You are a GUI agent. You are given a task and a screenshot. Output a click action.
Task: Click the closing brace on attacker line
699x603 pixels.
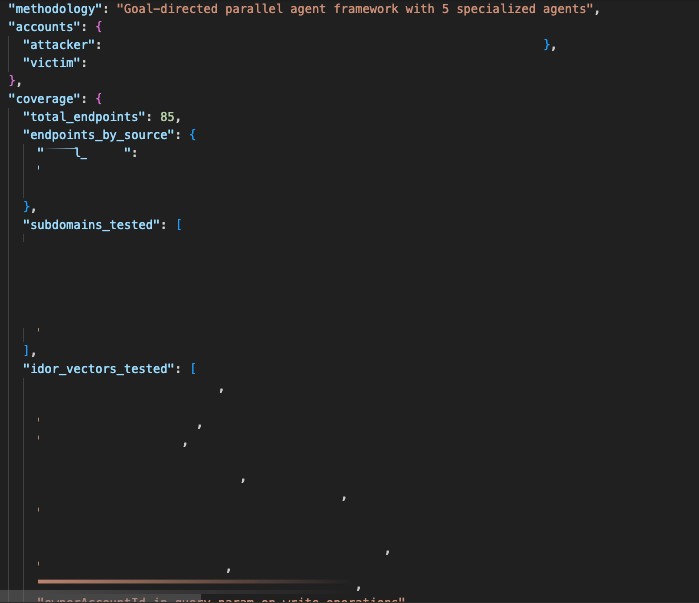[547, 45]
